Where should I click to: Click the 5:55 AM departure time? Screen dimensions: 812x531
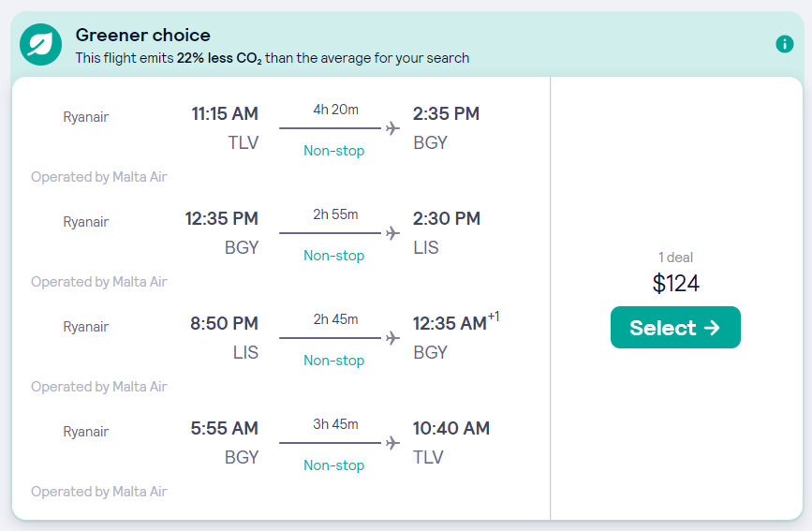point(224,428)
